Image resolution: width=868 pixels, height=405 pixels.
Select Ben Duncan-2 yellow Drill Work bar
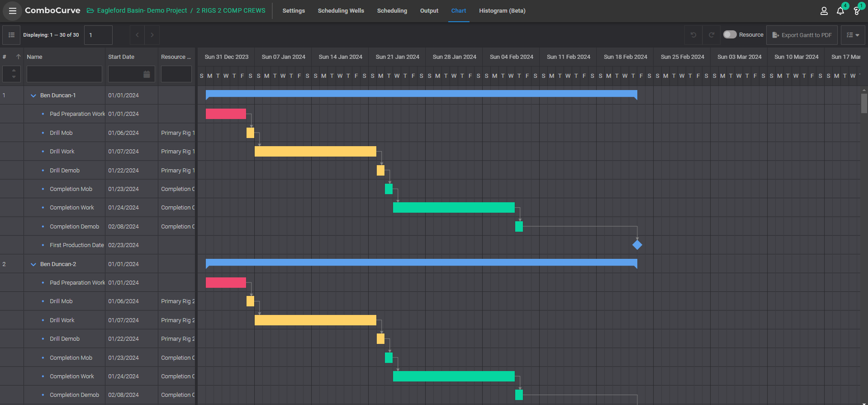point(315,320)
